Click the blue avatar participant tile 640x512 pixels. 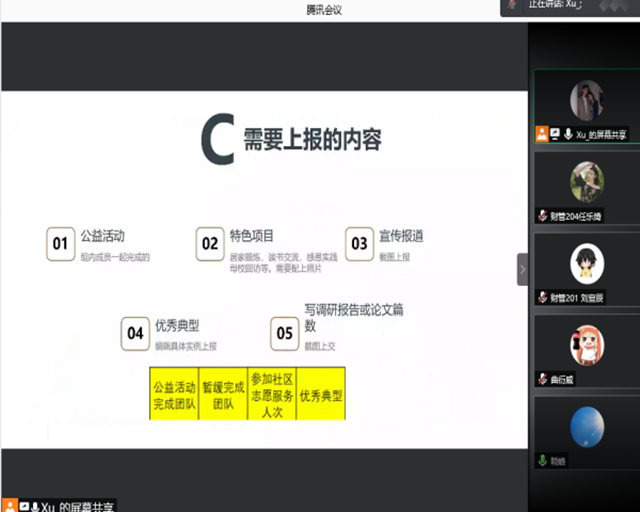pyautogui.click(x=586, y=428)
